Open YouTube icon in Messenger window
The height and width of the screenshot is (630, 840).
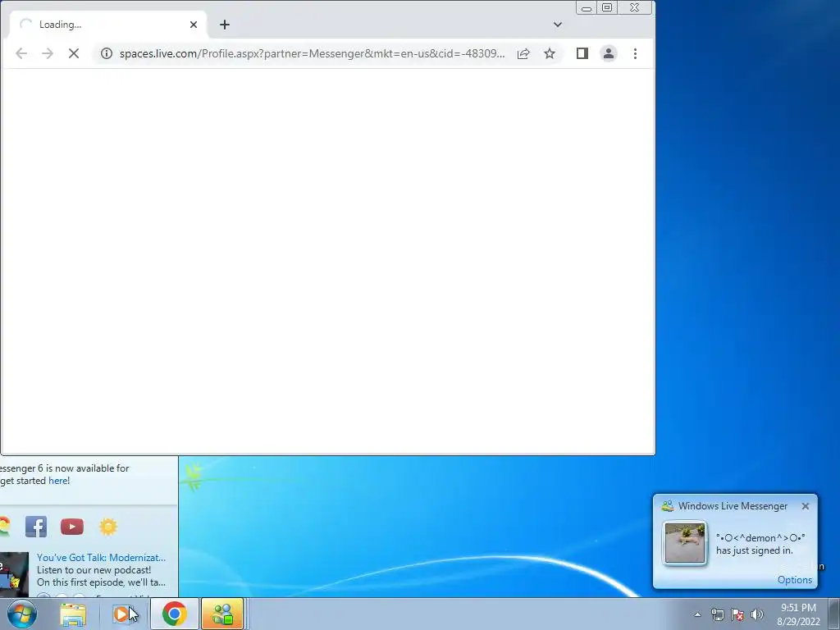click(x=72, y=527)
